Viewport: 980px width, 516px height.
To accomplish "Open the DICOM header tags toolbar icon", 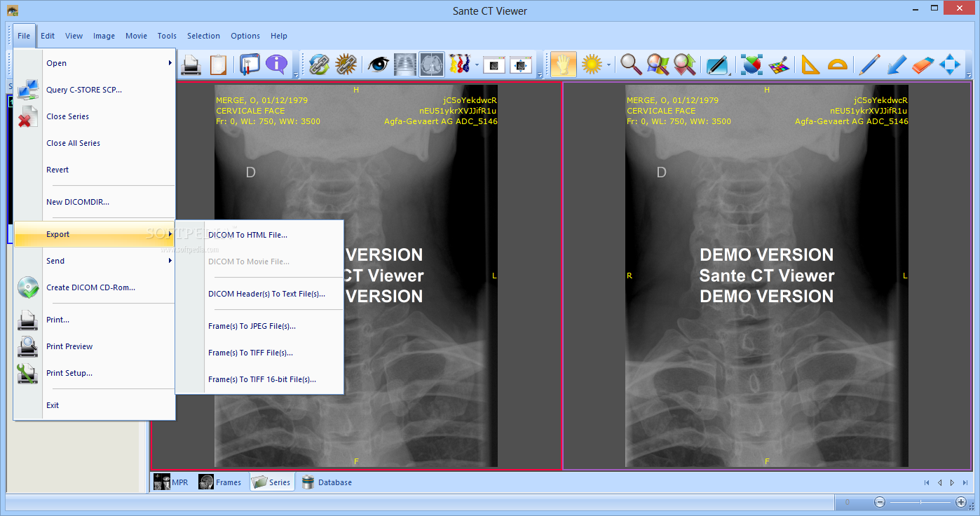I will (250, 64).
